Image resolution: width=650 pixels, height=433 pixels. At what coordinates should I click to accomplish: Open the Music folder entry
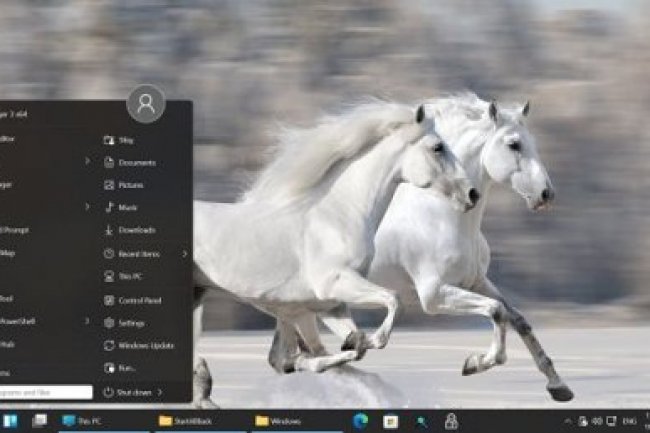coord(121,208)
